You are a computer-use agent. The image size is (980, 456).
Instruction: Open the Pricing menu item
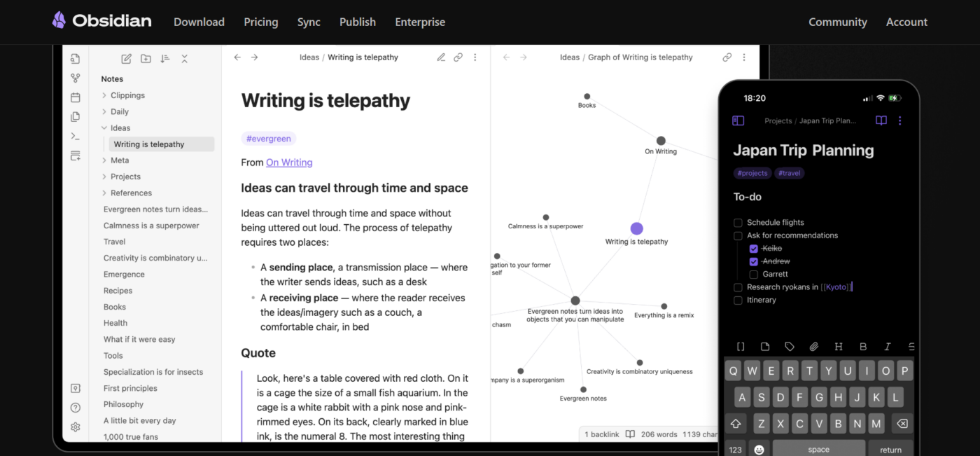[x=261, y=22]
